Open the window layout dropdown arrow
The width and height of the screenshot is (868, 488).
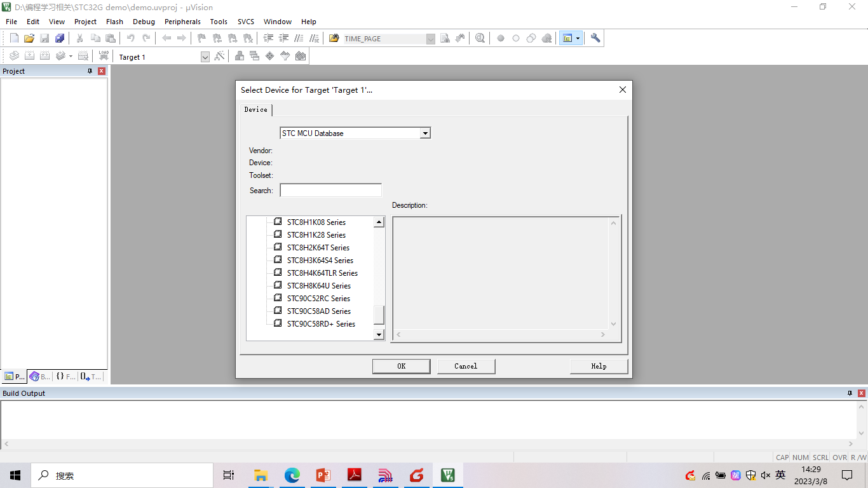click(x=578, y=38)
